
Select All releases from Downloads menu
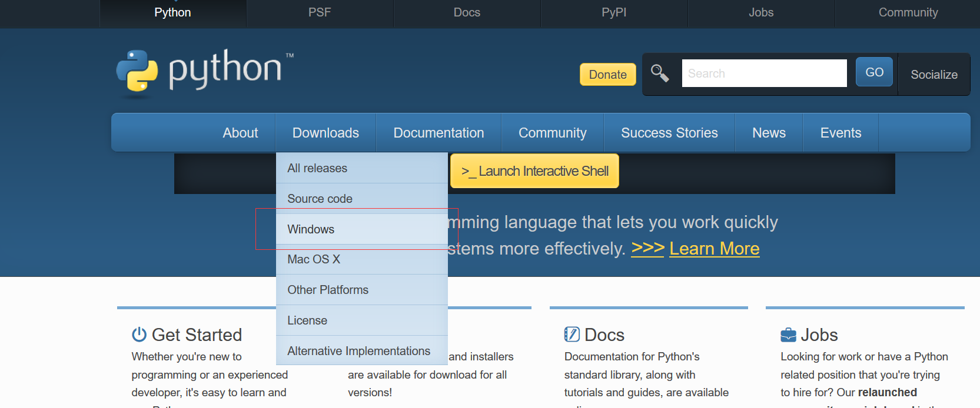click(362, 168)
